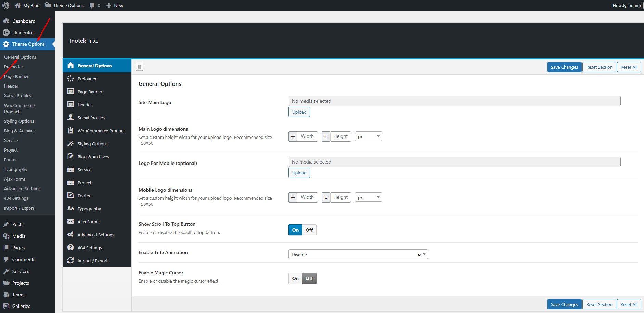
Task: Open Advanced Settings in the WordPress sidebar submenu
Action: (22, 188)
